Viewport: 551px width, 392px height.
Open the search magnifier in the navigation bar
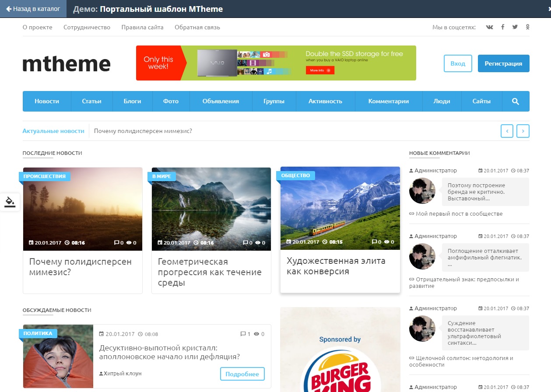tap(516, 101)
